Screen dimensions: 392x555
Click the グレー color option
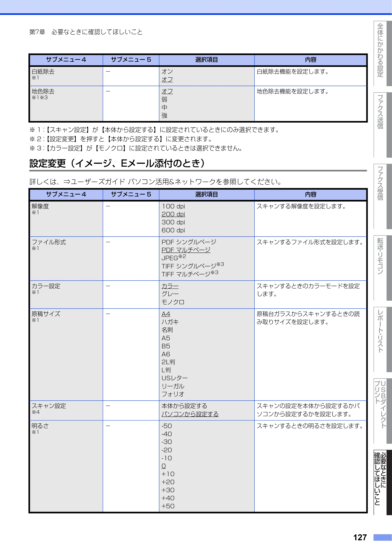tap(170, 294)
